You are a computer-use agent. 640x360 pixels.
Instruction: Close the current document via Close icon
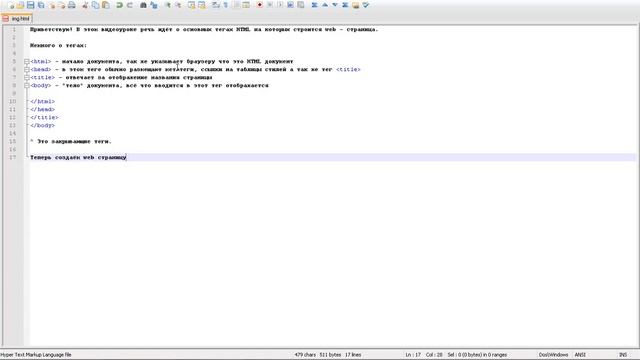coord(52,5)
